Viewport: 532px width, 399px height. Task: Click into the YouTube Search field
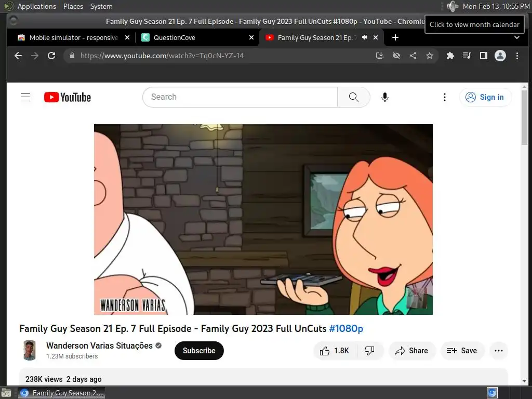[x=240, y=97]
